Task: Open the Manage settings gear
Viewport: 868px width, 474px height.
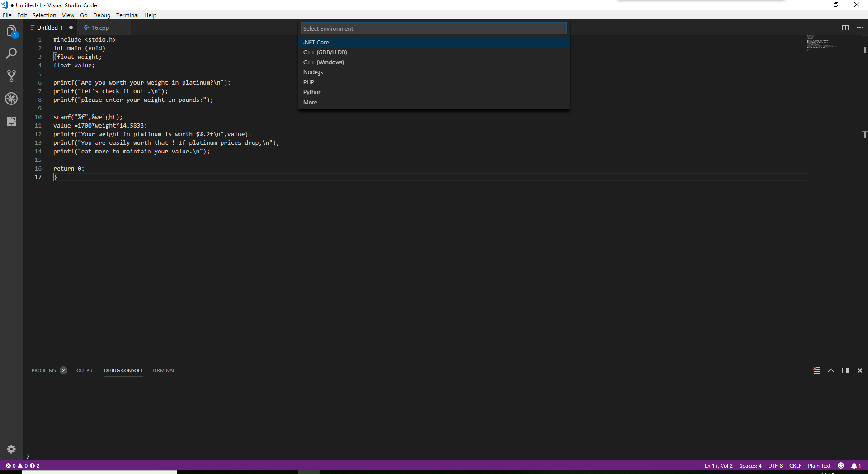Action: (11, 449)
